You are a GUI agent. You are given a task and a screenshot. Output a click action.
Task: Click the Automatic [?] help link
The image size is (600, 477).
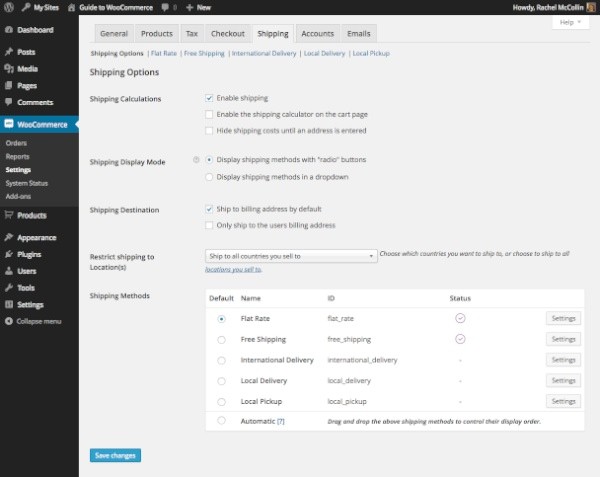click(x=280, y=421)
